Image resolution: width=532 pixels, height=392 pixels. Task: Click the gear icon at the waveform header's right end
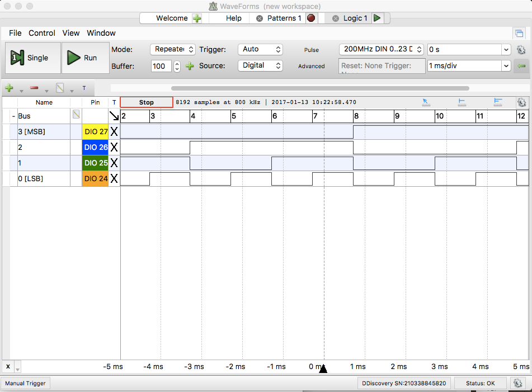tap(521, 102)
